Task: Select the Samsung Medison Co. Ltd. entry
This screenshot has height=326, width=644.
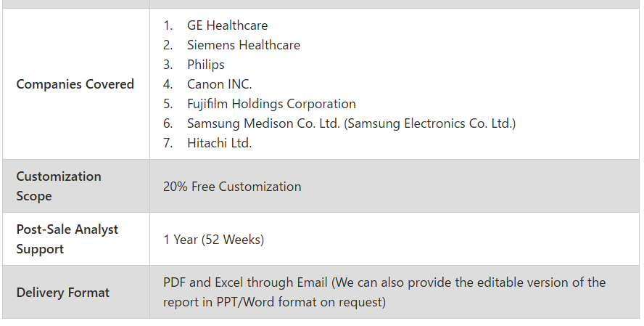Action: tap(263, 123)
